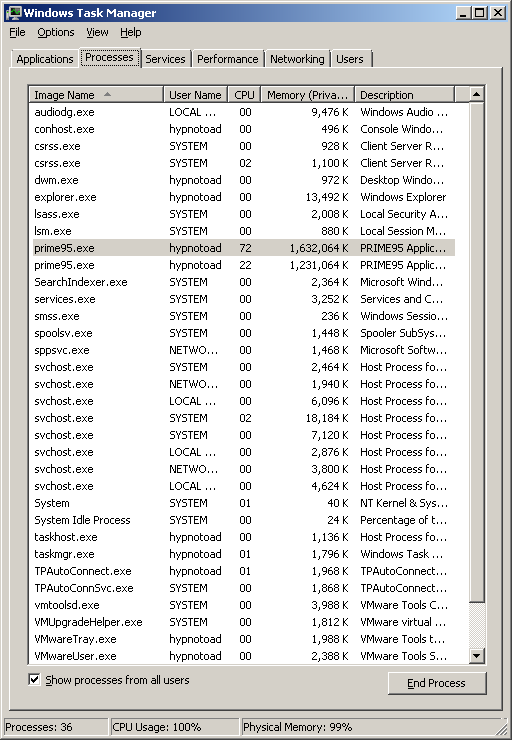The height and width of the screenshot is (740, 512).
Task: Sort by Description column header
Action: tap(404, 95)
